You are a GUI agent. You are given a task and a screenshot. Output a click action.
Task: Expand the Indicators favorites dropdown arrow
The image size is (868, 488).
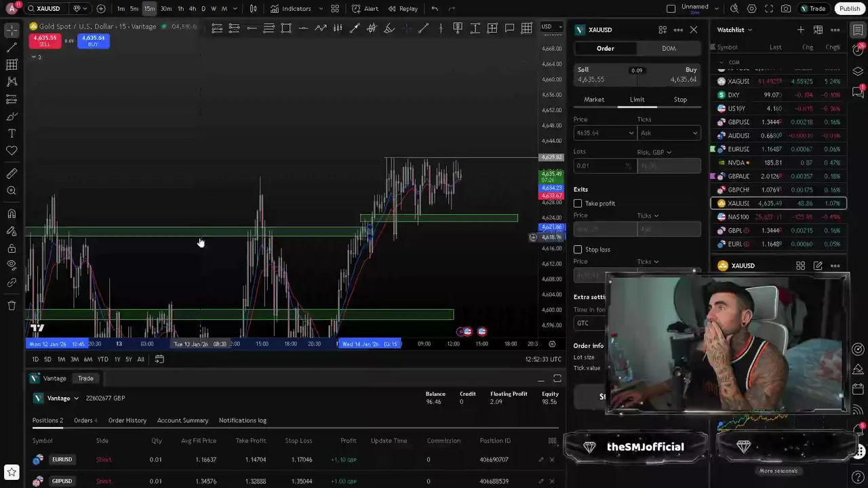pos(320,9)
